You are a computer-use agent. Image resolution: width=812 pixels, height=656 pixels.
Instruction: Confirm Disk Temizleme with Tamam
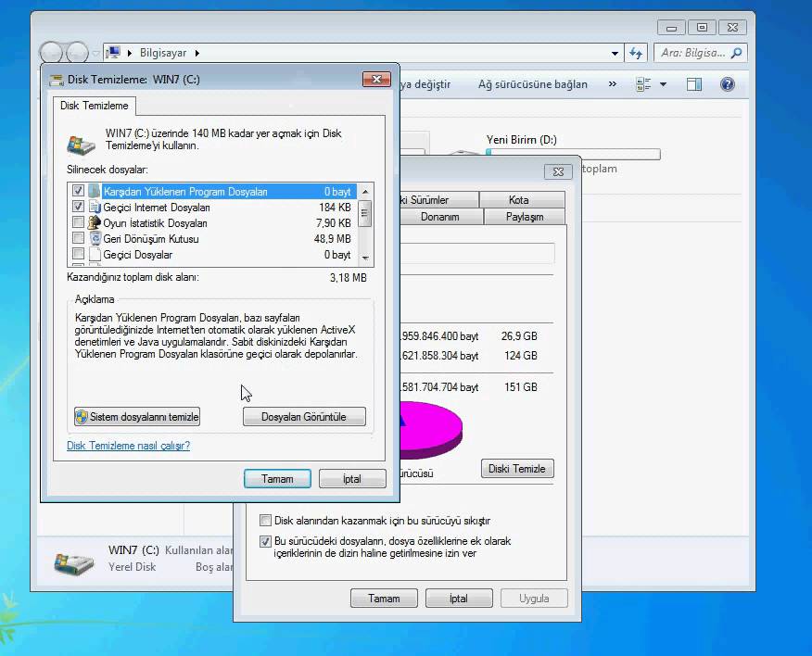[x=277, y=479]
